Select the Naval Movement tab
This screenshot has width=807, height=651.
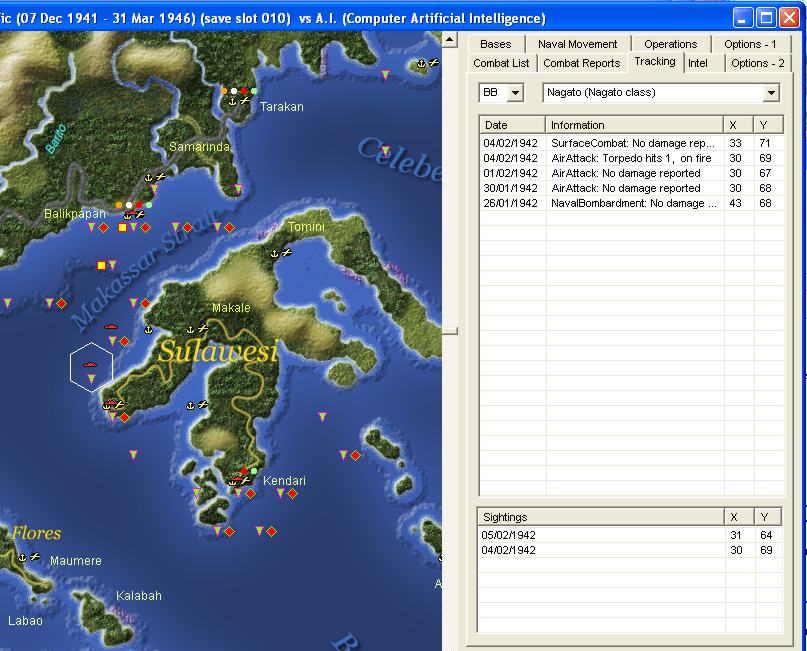[x=578, y=43]
